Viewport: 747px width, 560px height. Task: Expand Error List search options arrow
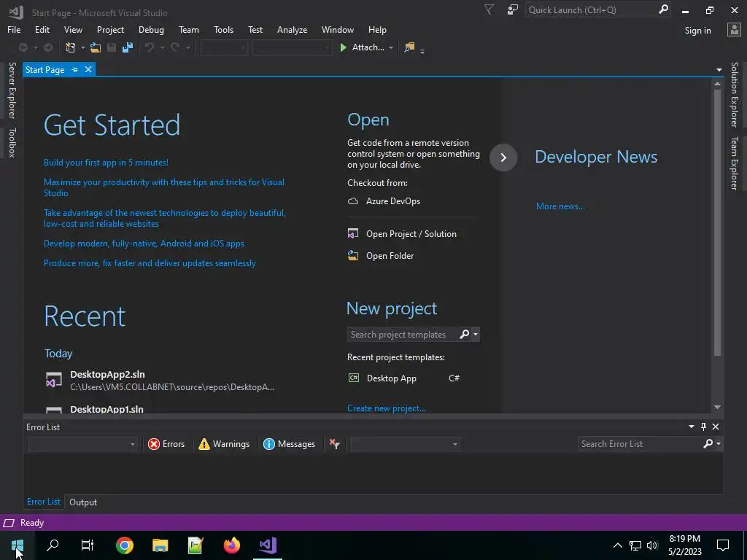point(719,444)
